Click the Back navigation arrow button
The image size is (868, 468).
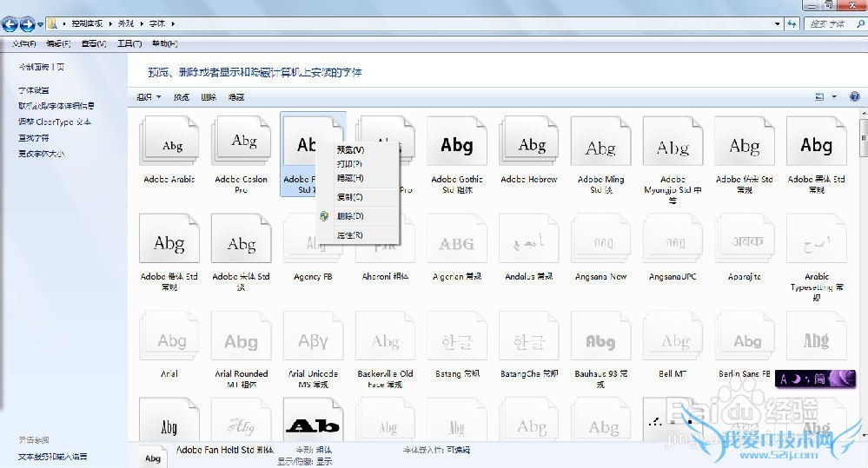click(10, 24)
